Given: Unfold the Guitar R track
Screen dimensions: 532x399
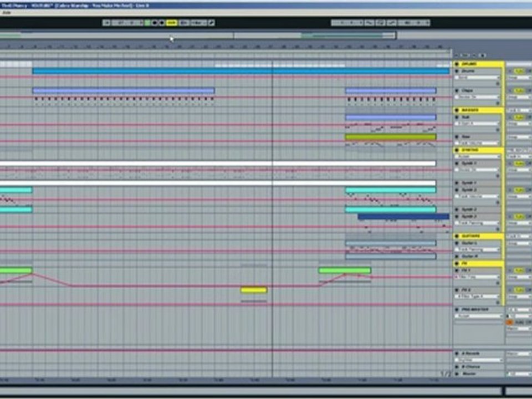Looking at the screenshot, I should coord(457,256).
